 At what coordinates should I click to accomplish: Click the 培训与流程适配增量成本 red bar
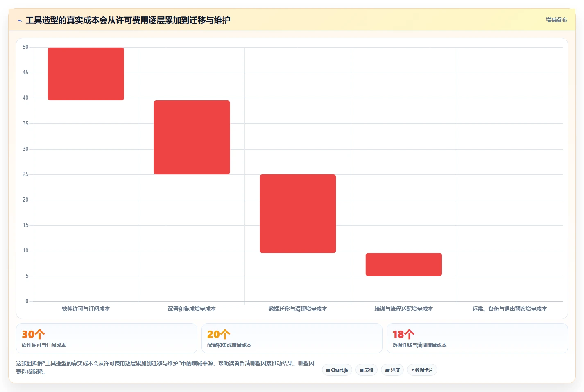pyautogui.click(x=404, y=264)
